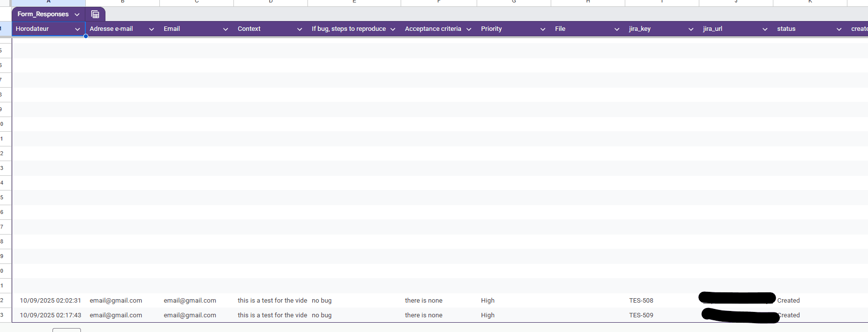Screen dimensions: 868x332
Task: Open Adresse e-mail column filter arrow
Action: (152, 29)
